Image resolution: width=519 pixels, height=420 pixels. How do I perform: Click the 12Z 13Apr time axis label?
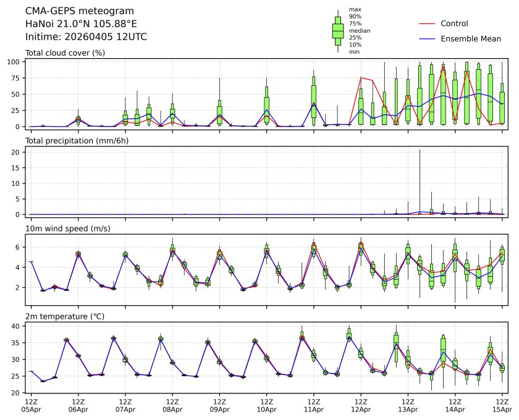(408, 405)
